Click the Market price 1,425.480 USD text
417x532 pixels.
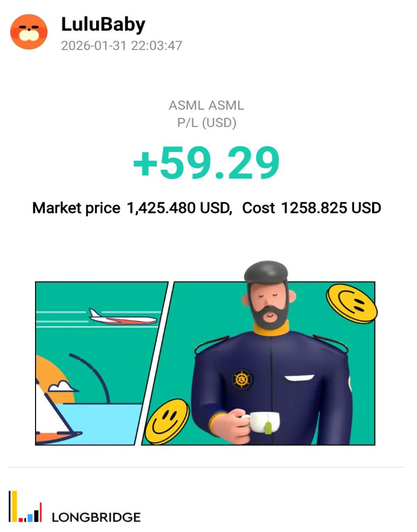(x=132, y=208)
